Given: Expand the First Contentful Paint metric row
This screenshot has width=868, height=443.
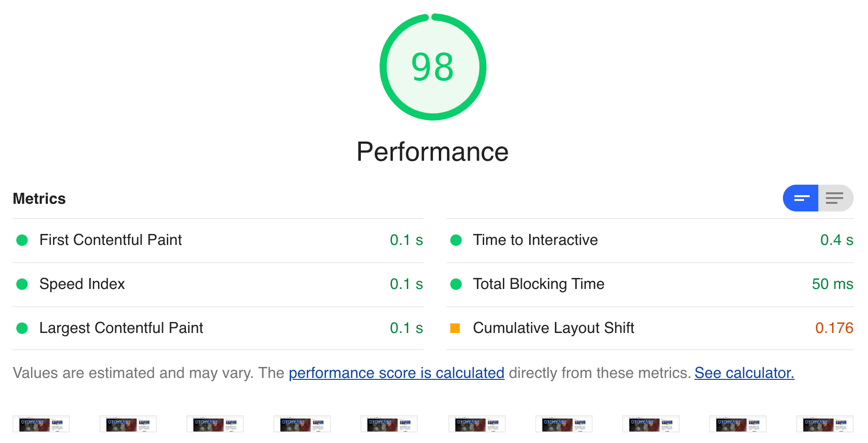Looking at the screenshot, I should (218, 240).
